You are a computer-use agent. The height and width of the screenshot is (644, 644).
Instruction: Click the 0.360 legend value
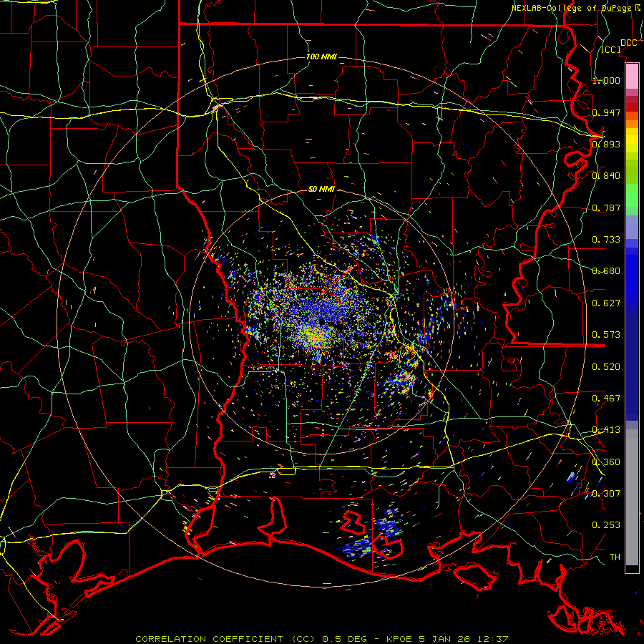[606, 462]
